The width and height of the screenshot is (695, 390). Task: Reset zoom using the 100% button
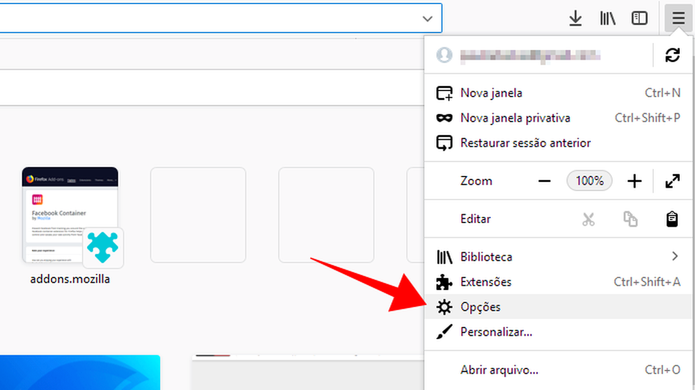[590, 181]
